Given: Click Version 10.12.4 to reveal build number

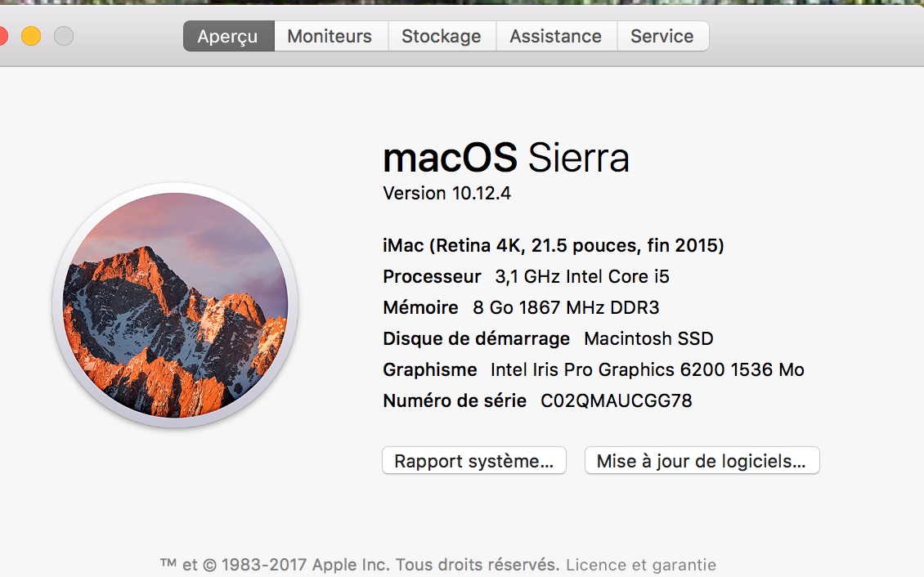Looking at the screenshot, I should coord(446,194).
